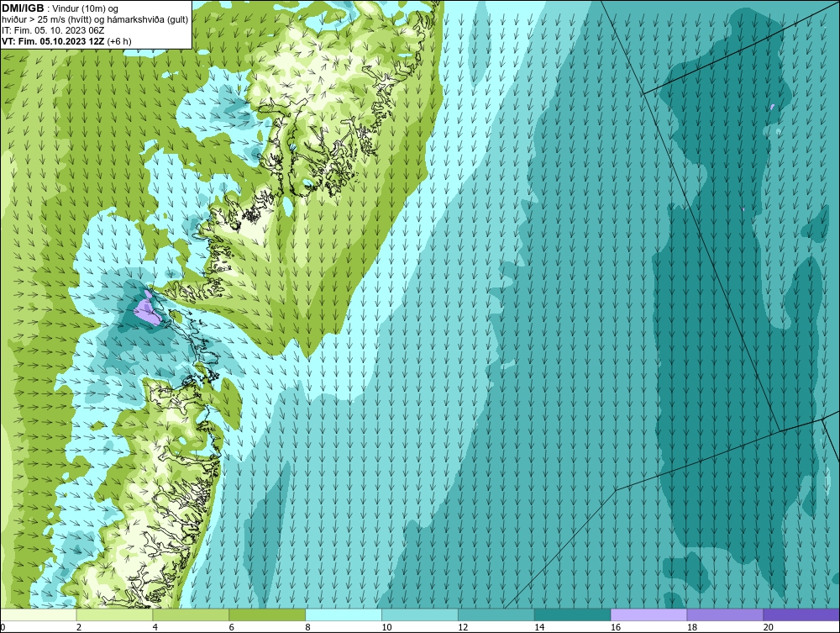The image size is (840, 633).
Task: Click the legend label '8'
Action: pyautogui.click(x=308, y=627)
